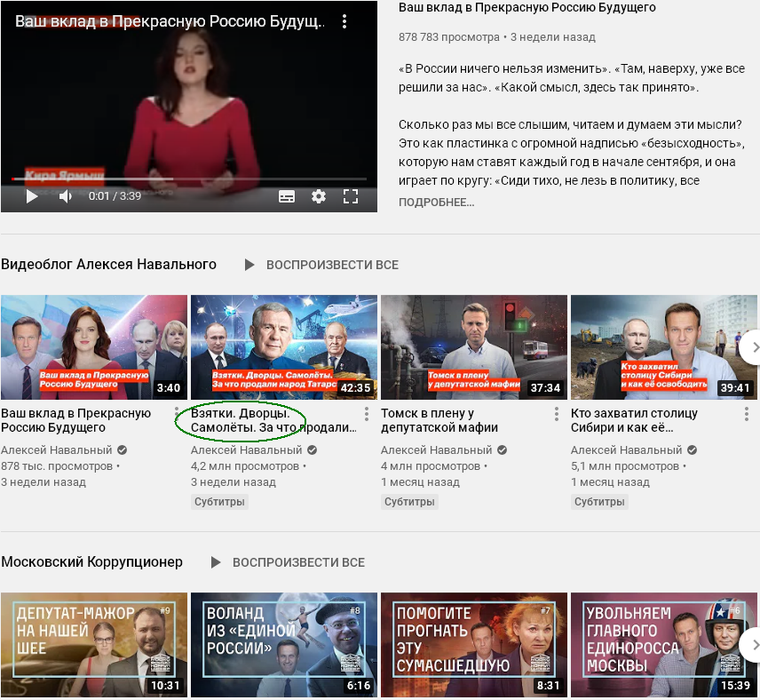Click the 5,1 млн просмотров text
The image size is (760, 700).
coord(625,466)
